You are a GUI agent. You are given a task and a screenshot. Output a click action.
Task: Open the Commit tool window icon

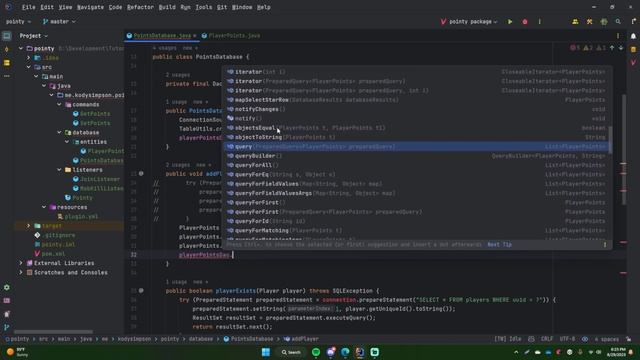(x=7, y=49)
